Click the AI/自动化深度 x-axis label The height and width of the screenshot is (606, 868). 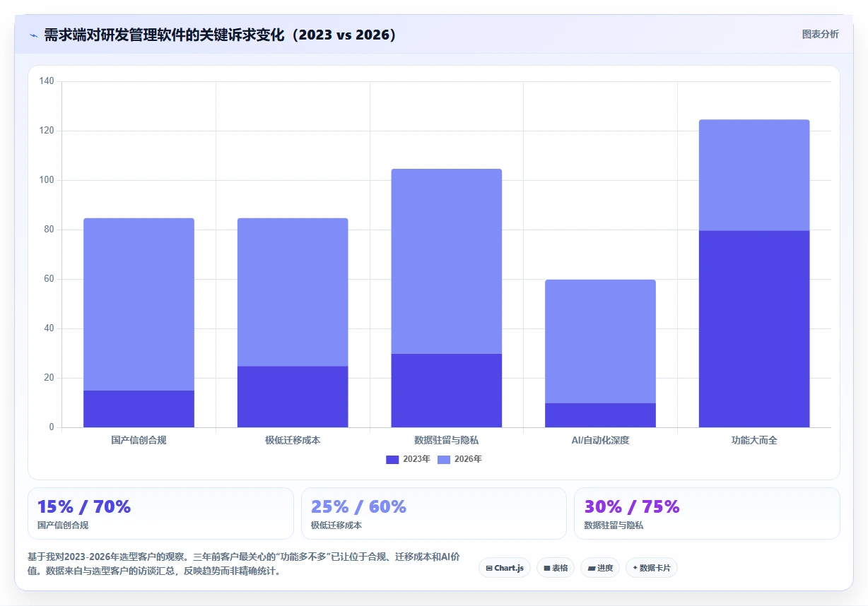(600, 440)
